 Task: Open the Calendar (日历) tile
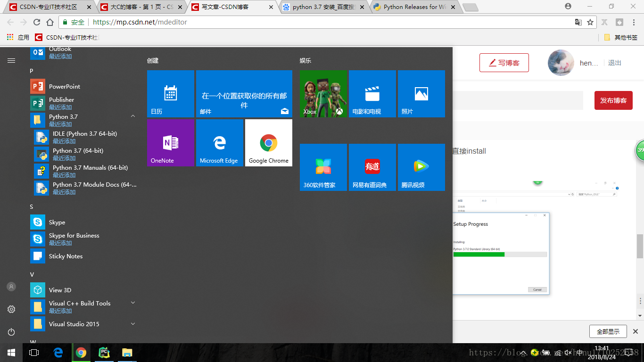171,94
